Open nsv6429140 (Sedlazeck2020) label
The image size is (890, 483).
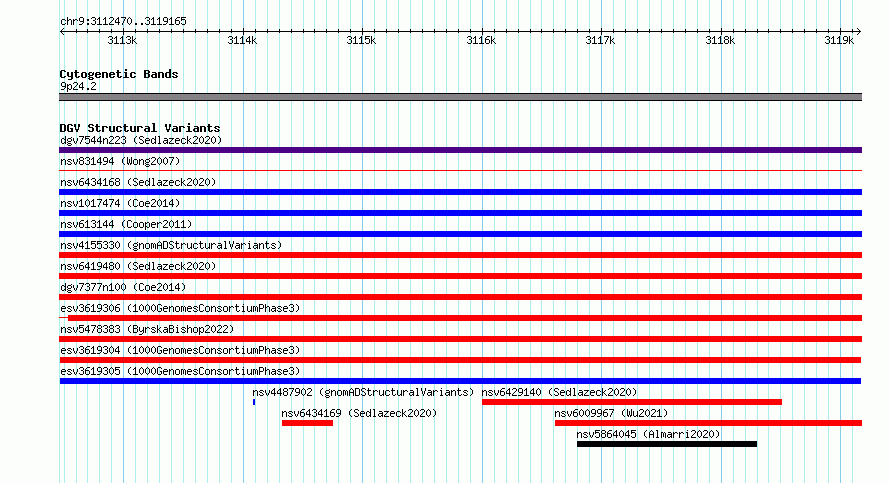pyautogui.click(x=559, y=392)
